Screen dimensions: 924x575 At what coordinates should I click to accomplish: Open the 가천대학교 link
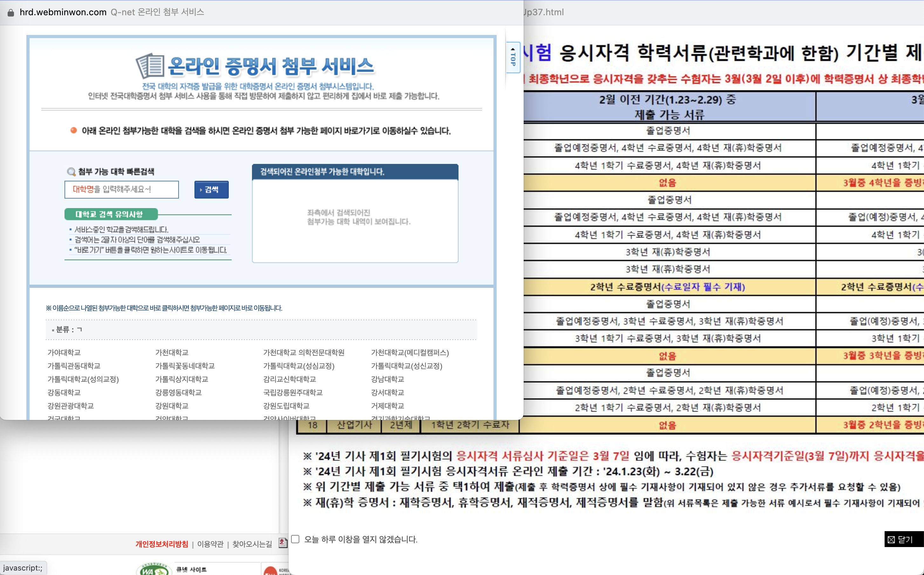point(172,353)
